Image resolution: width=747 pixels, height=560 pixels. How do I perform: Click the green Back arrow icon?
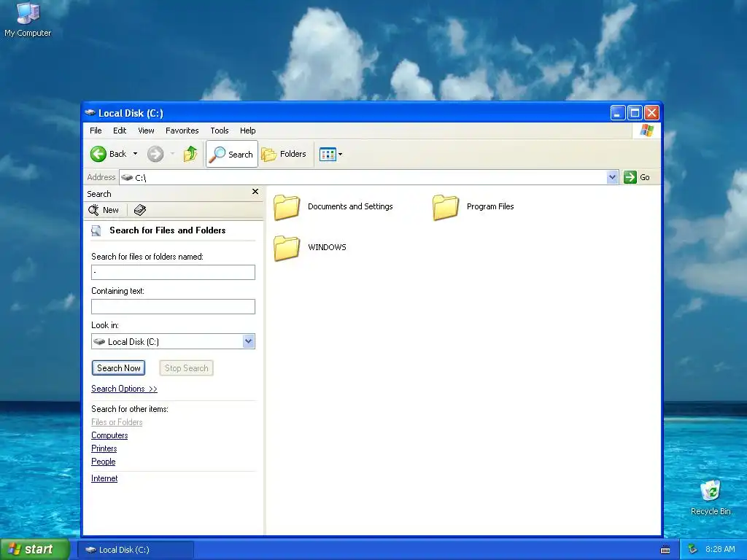pyautogui.click(x=98, y=154)
